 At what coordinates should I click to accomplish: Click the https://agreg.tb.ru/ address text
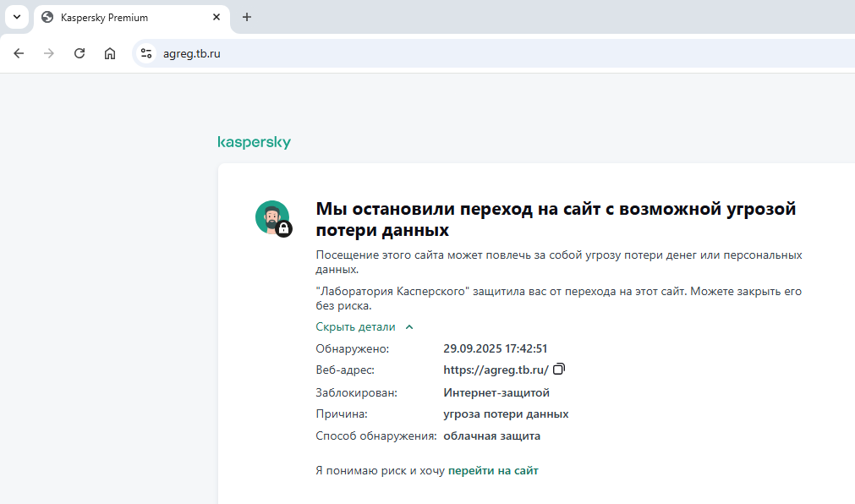pos(496,370)
